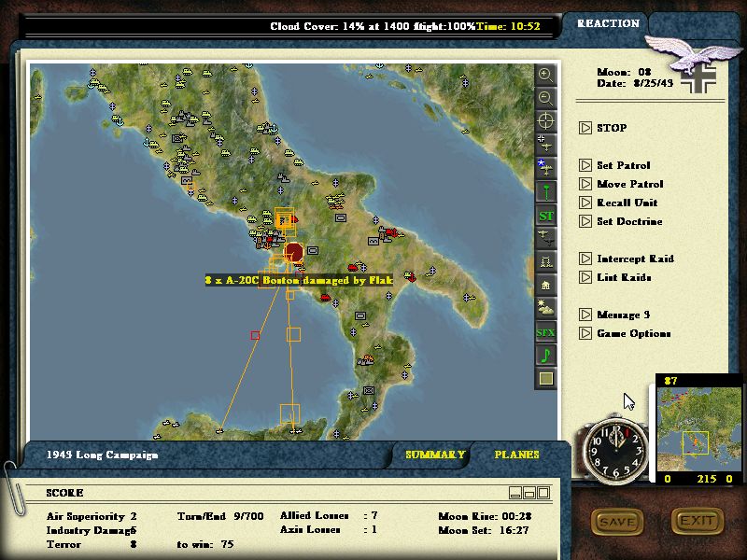Toggle Allied aircraft display icon with star
The height and width of the screenshot is (560, 747).
[x=545, y=168]
